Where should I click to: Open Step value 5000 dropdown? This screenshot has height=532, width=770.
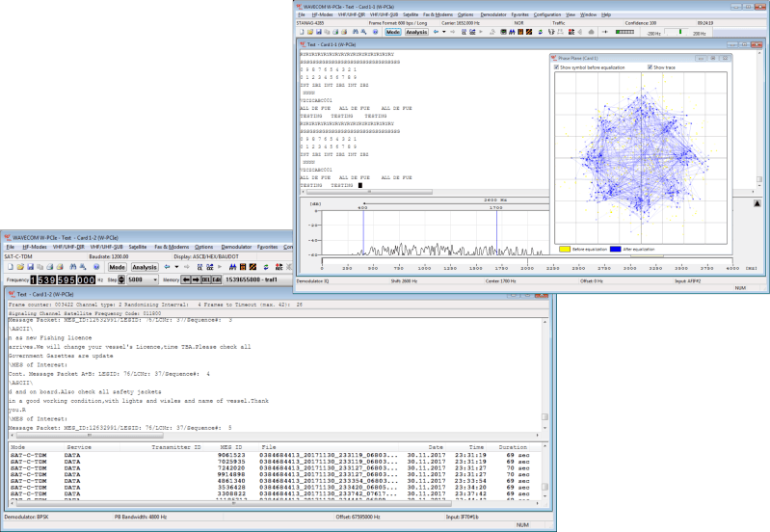tap(155, 279)
